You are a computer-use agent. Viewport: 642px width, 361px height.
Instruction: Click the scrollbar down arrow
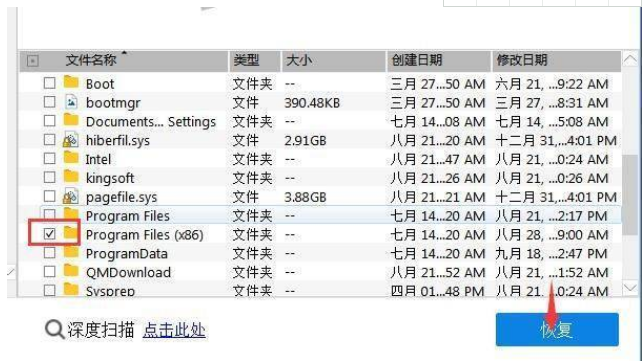coord(631,287)
